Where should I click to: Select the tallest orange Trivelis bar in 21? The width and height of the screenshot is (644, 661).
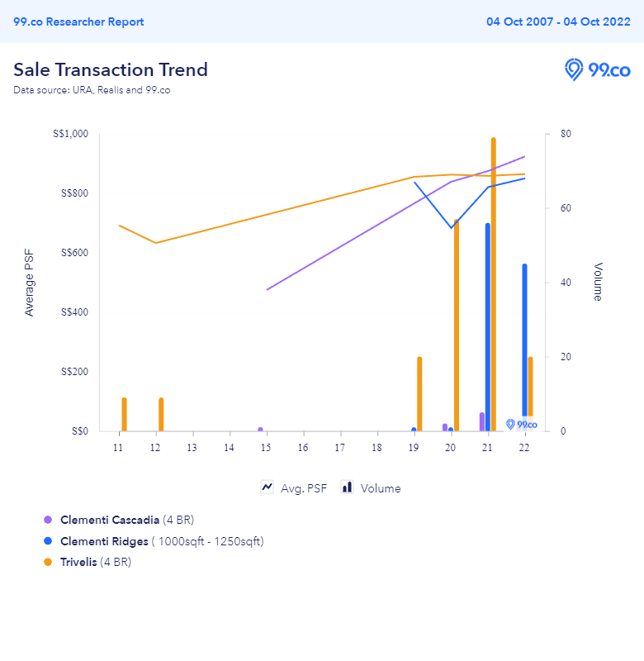(x=493, y=284)
